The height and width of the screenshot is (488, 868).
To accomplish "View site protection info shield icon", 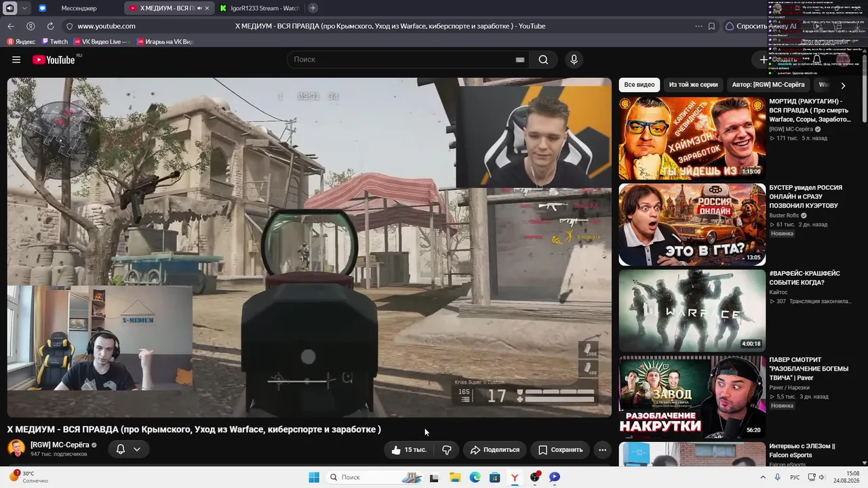I will (69, 26).
